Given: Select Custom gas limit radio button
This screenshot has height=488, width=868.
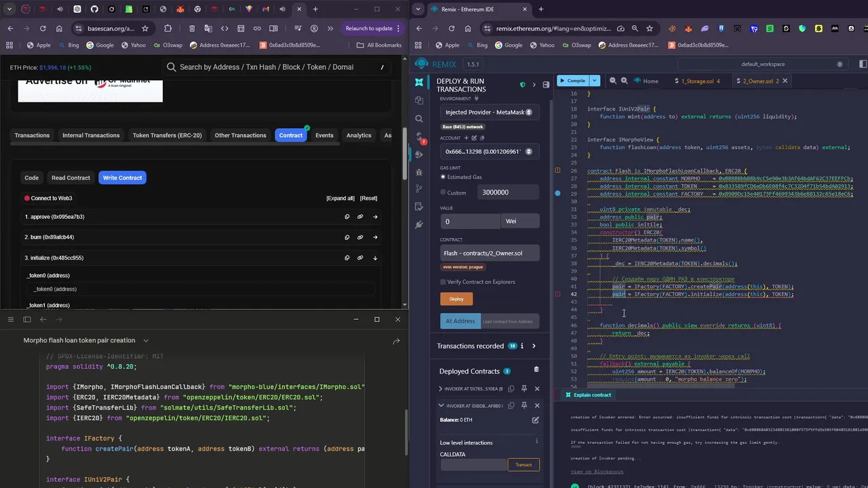Looking at the screenshot, I should pos(443,192).
